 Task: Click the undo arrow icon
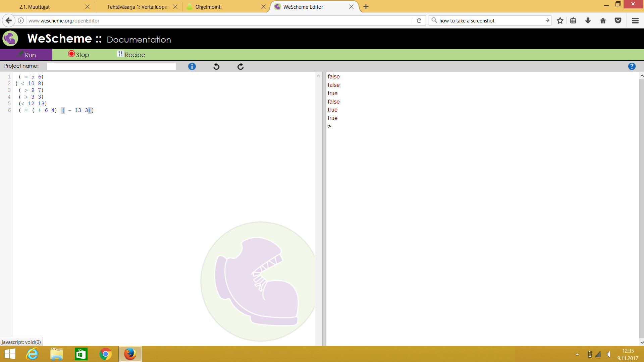click(x=216, y=66)
